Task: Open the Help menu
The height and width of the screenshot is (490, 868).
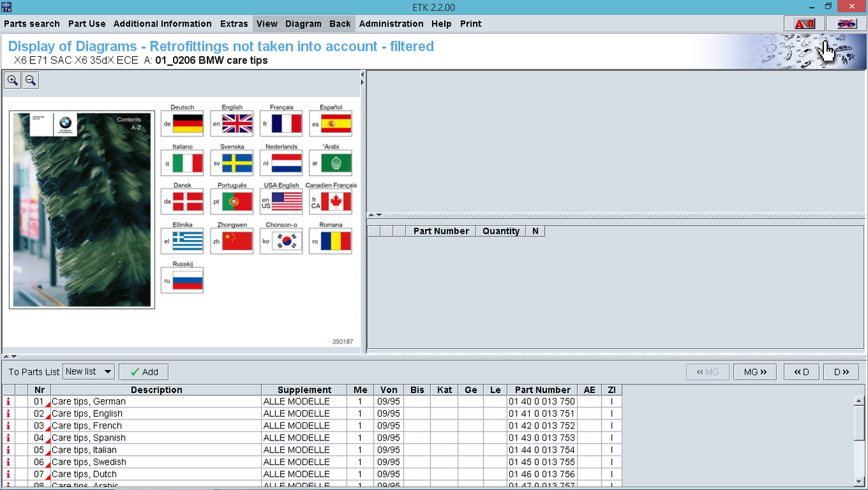Action: [x=441, y=24]
